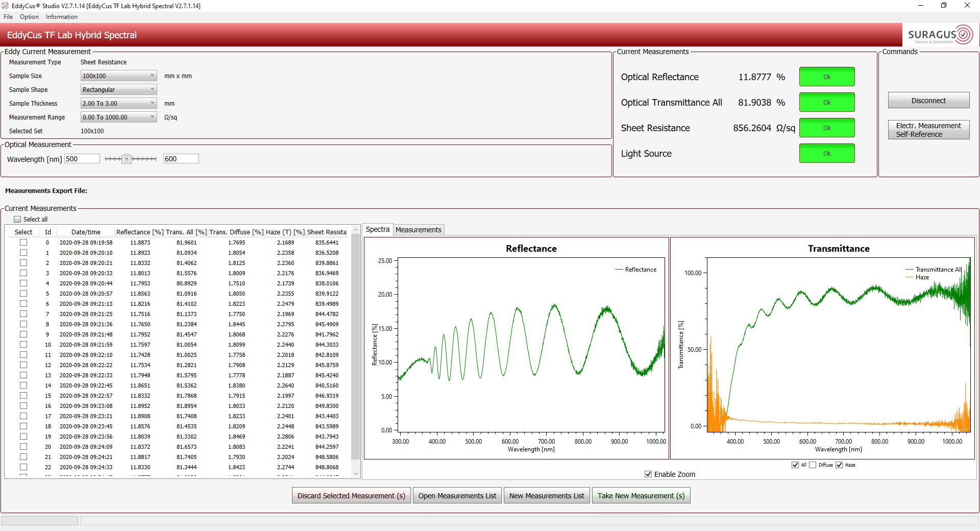Toggle the Enable Zoom checkbox
The image size is (980, 531).
click(x=648, y=474)
